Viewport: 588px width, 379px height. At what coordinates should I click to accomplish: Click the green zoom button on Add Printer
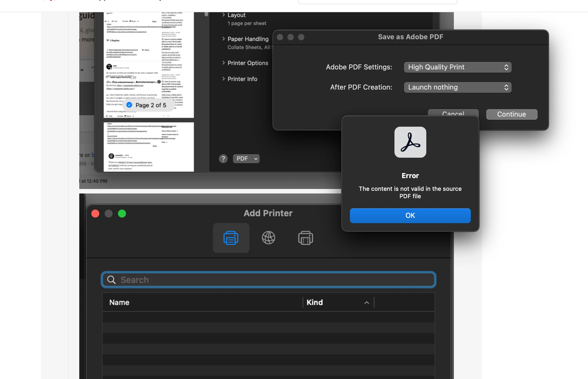click(x=122, y=214)
